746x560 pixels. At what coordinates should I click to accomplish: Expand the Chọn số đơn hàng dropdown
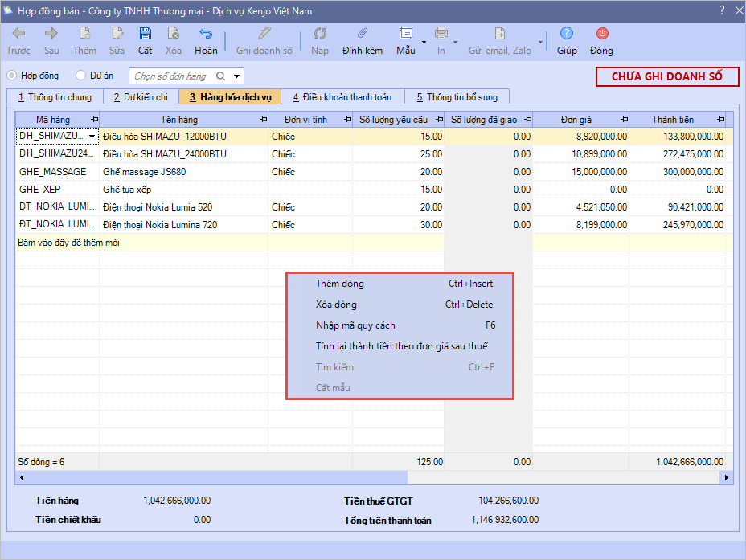tap(237, 76)
